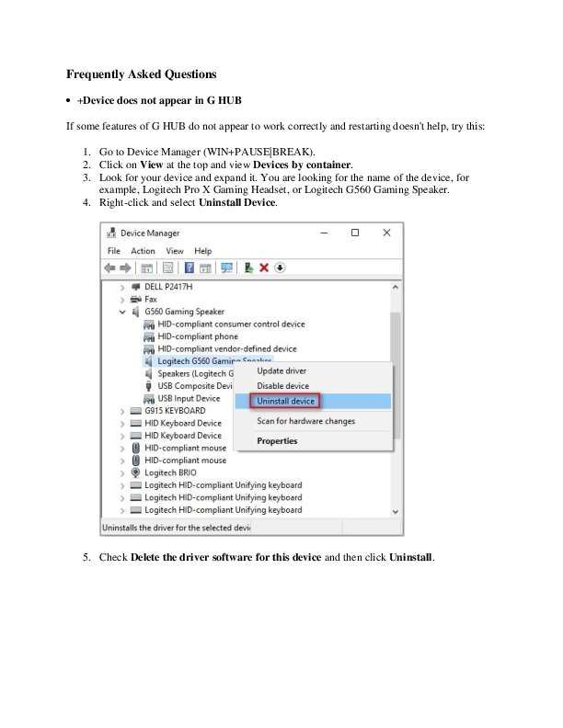Click the icon beside USB Input Device
Screen dimensions: 563x728
pos(149,399)
